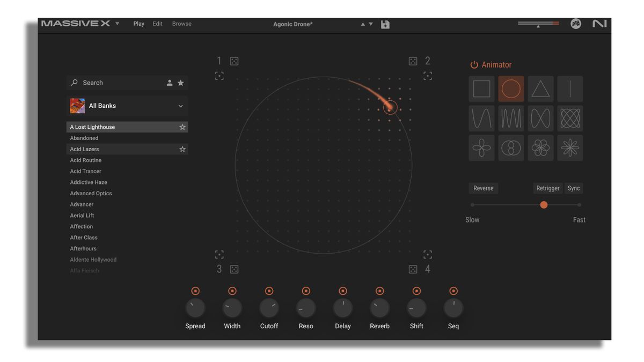The image size is (644, 362).
Task: Randomize corner 3 with the dice
Action: (x=235, y=269)
